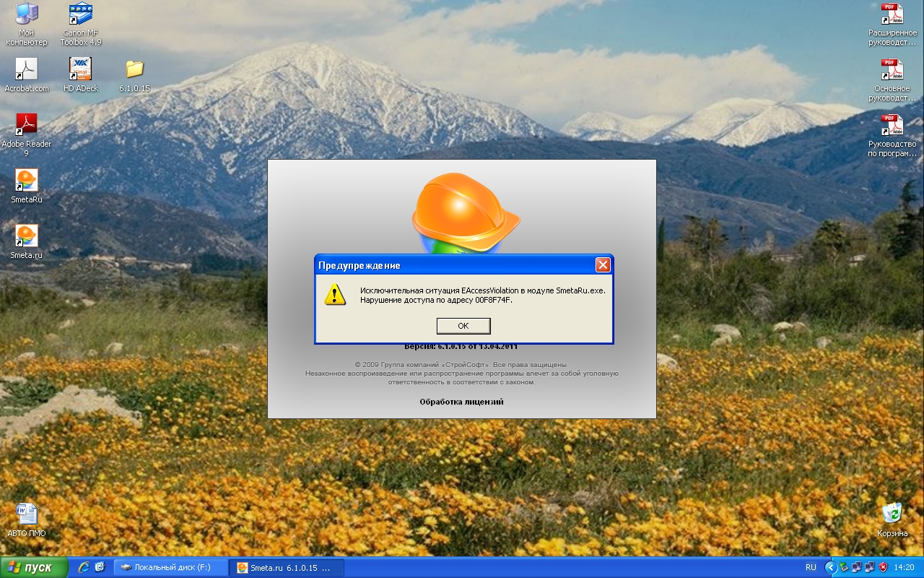The image size is (924, 578).
Task: Select the 6.1.0.15 folder on desktop
Action: pyautogui.click(x=134, y=75)
